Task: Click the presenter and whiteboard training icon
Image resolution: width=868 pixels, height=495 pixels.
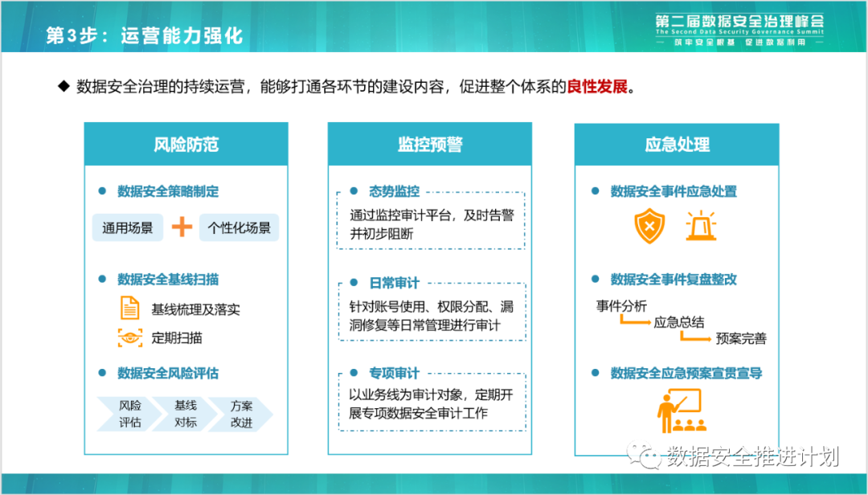Action: click(x=682, y=411)
